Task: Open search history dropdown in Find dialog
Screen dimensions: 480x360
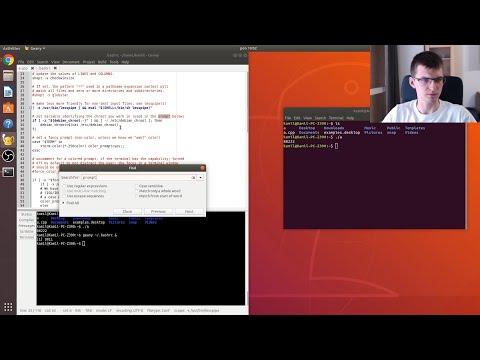Action: point(200,178)
